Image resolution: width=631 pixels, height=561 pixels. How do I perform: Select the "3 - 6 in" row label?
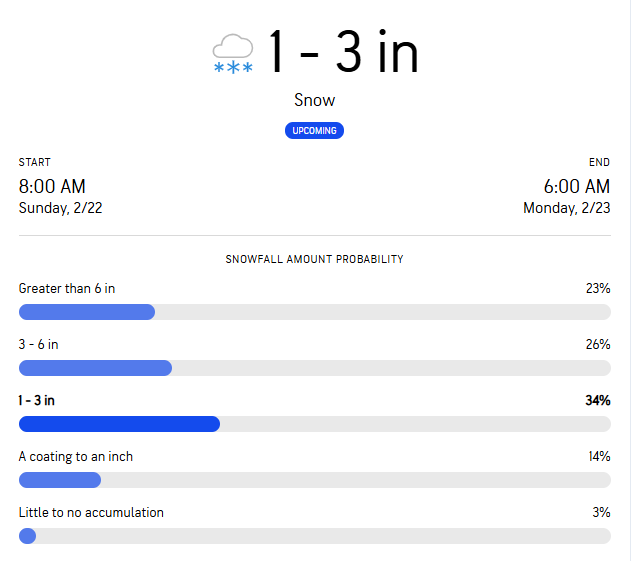39,345
